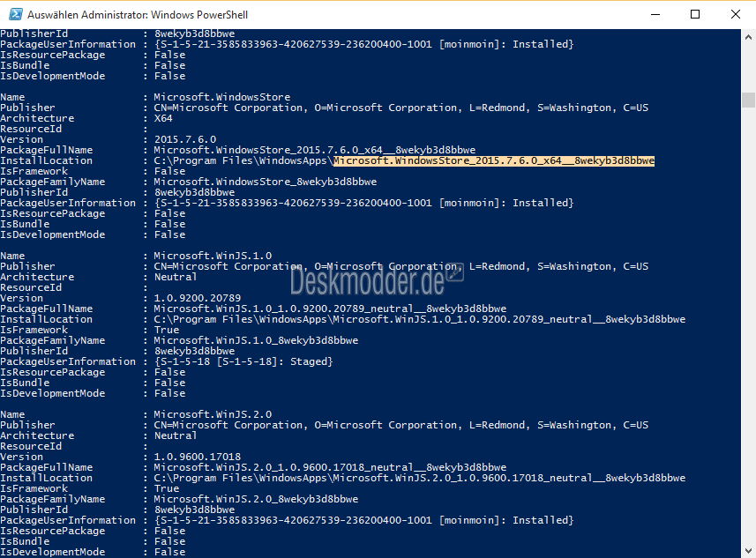The width and height of the screenshot is (756, 558).
Task: Click PackageFamilyName value Microsoft.WindowsStore_8wekyb3d8bbwe
Action: coord(266,182)
